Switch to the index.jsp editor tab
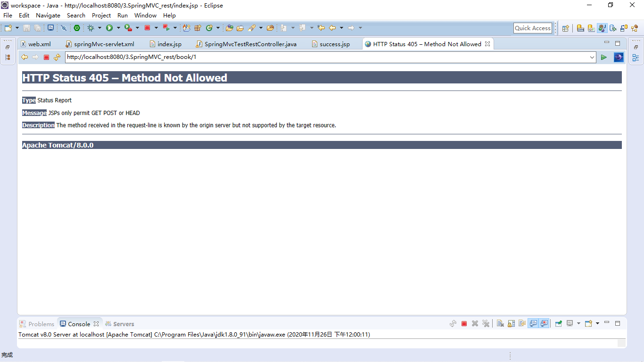 165,44
